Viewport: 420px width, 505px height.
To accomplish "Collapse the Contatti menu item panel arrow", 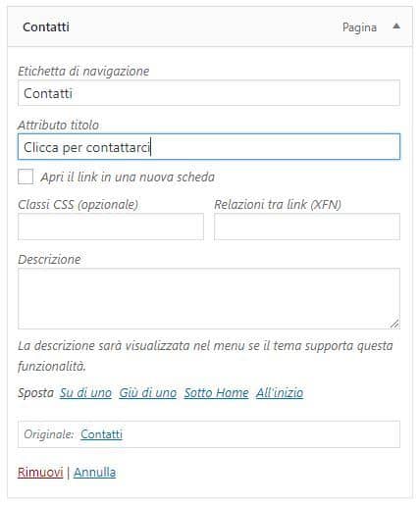I will point(396,26).
